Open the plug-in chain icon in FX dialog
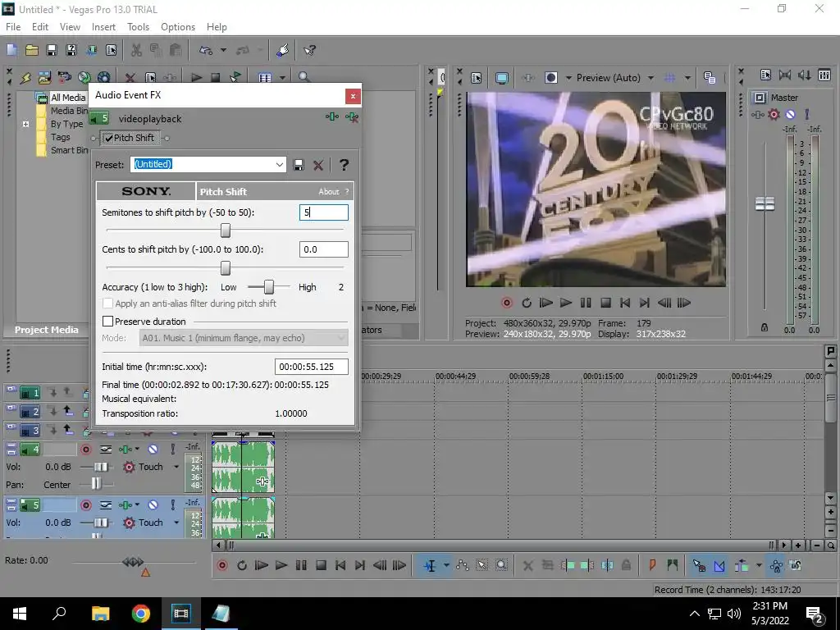 [x=332, y=116]
